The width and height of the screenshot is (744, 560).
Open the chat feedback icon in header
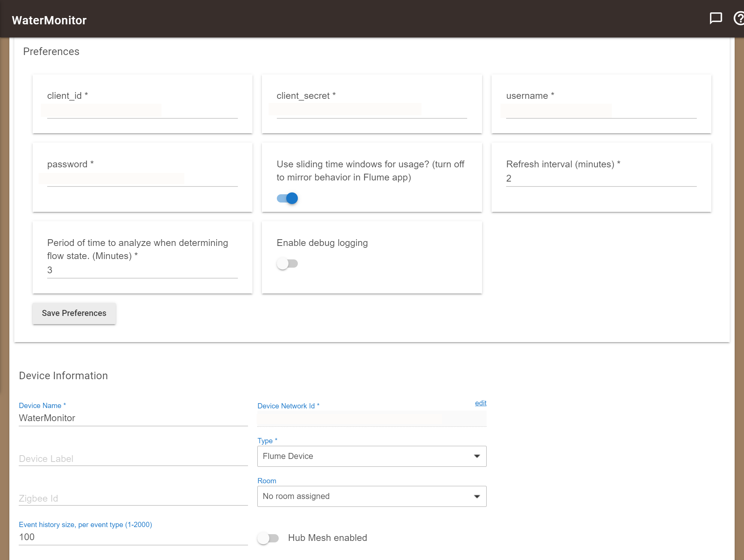pyautogui.click(x=716, y=18)
